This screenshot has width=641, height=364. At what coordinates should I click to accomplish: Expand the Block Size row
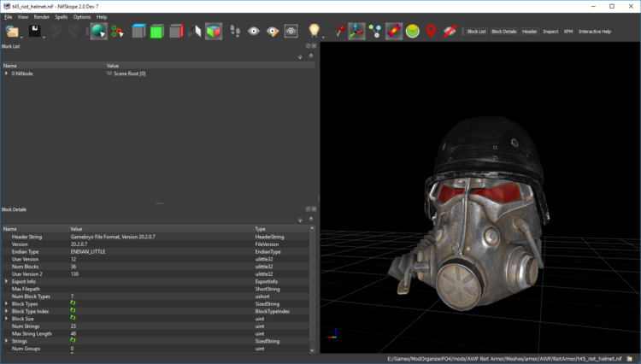[x=6, y=319]
